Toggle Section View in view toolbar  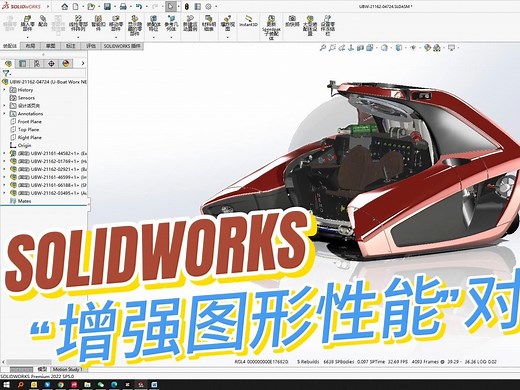360,48
